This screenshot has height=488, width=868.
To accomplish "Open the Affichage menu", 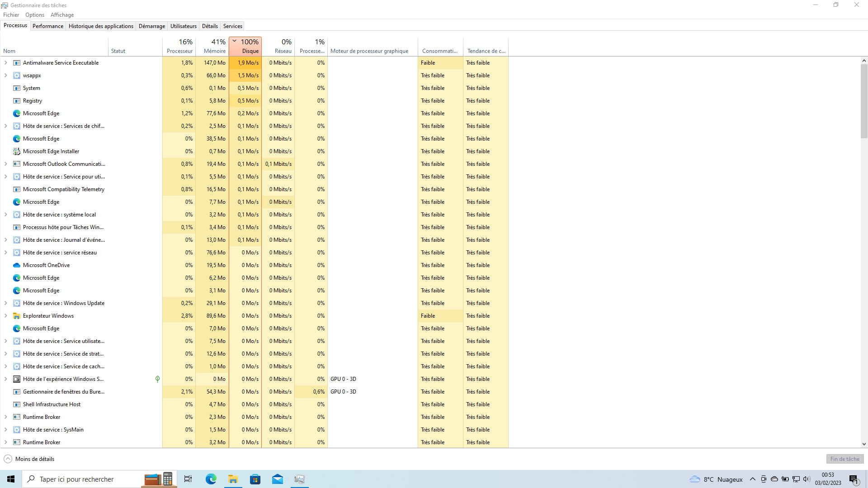I will (62, 15).
